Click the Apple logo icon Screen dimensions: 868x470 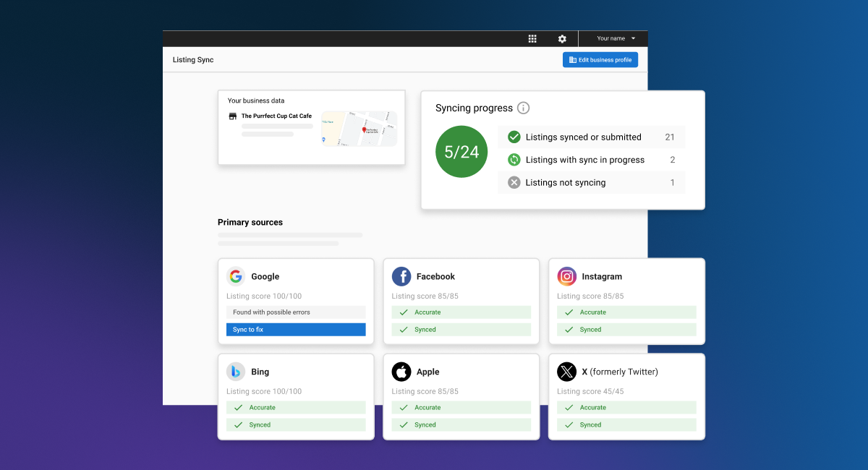click(401, 372)
